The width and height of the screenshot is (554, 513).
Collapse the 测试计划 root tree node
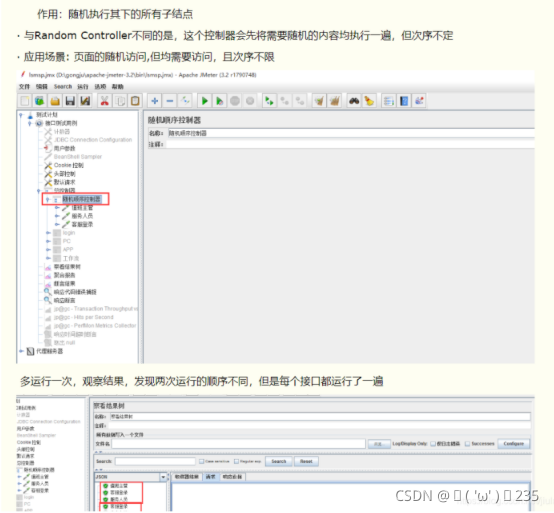point(21,115)
